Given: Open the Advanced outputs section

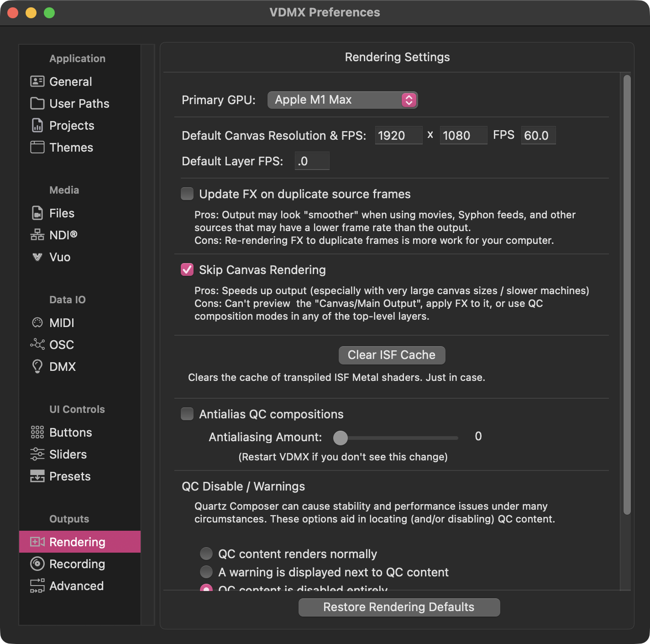Looking at the screenshot, I should pyautogui.click(x=76, y=586).
